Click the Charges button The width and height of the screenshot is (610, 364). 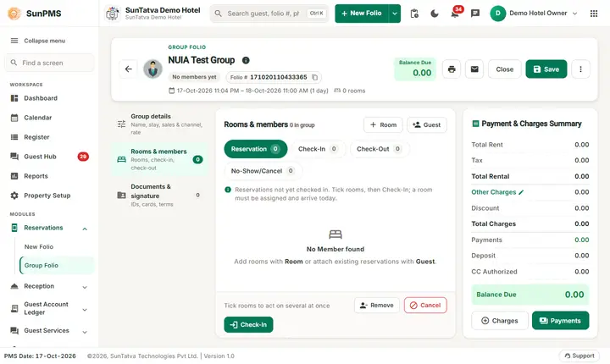pos(500,321)
